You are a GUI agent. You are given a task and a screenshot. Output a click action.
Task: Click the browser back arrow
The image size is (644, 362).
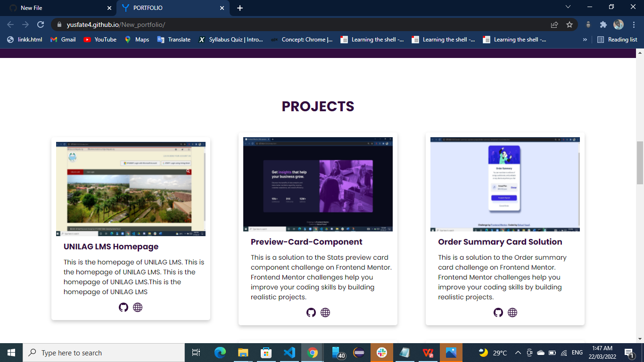point(10,25)
